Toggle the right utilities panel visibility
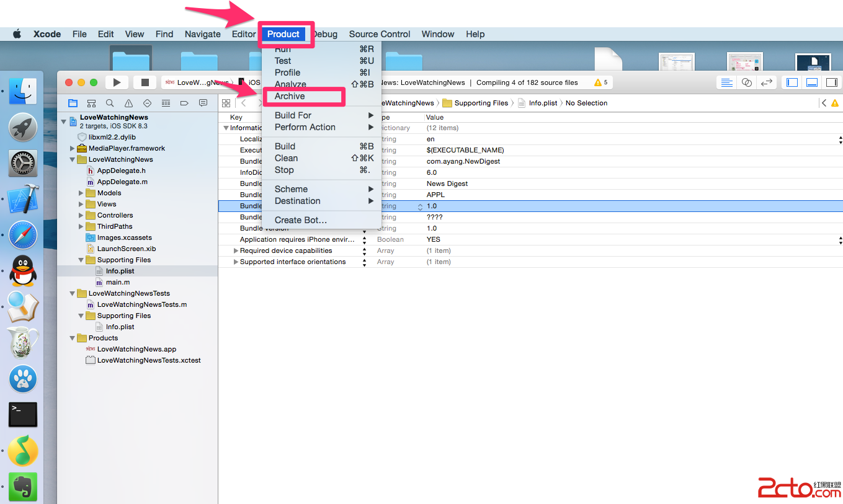The height and width of the screenshot is (504, 843). 831,82
